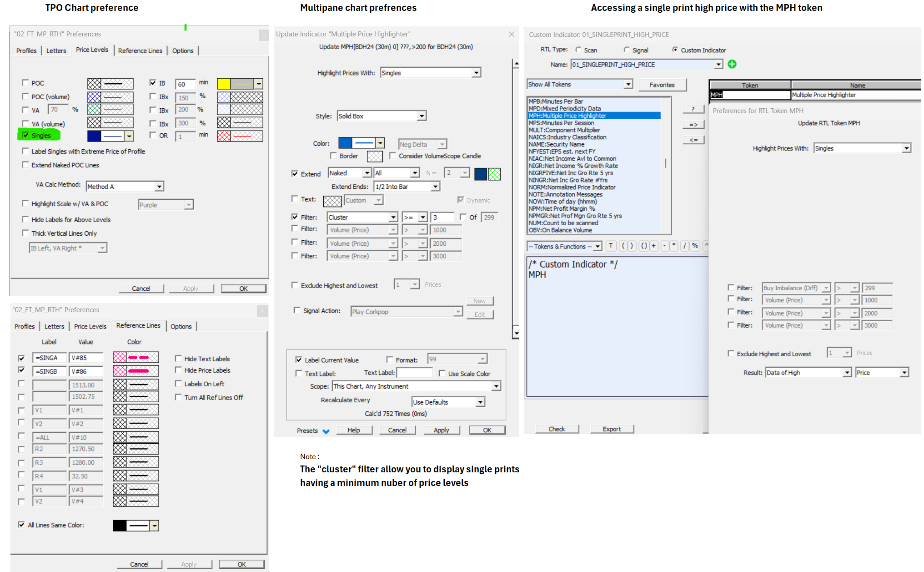
Task: Insert the T operator button
Action: (x=611, y=246)
